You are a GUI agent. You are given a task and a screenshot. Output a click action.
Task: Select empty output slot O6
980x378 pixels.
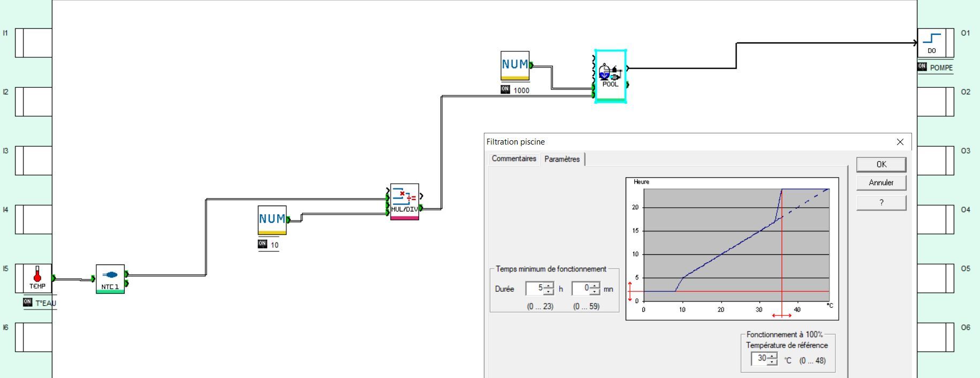point(936,337)
